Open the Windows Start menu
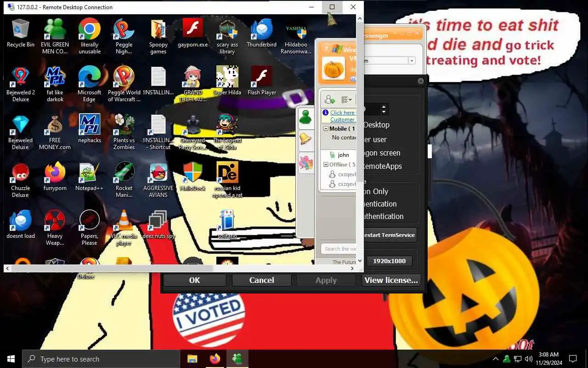The width and height of the screenshot is (588, 368). point(11,359)
